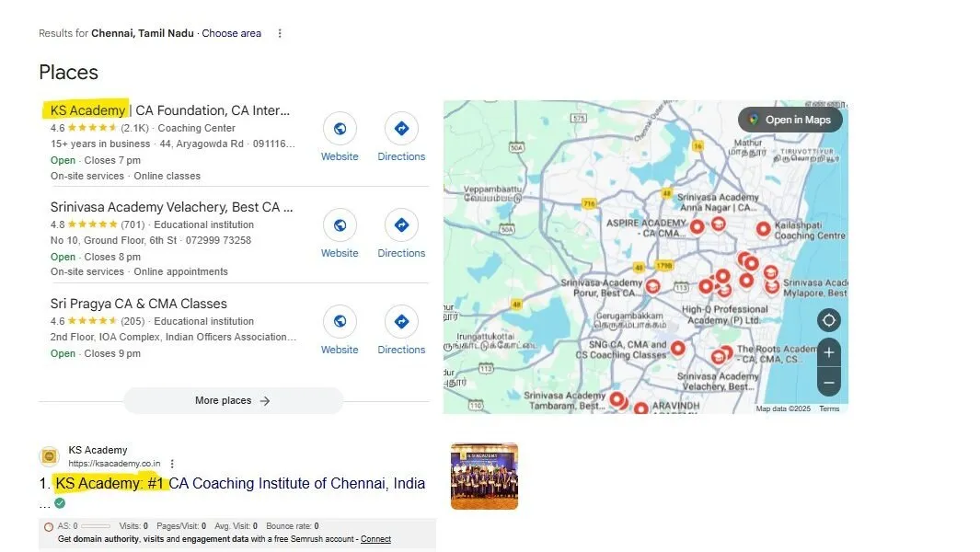Zoom in on the map

(x=829, y=352)
